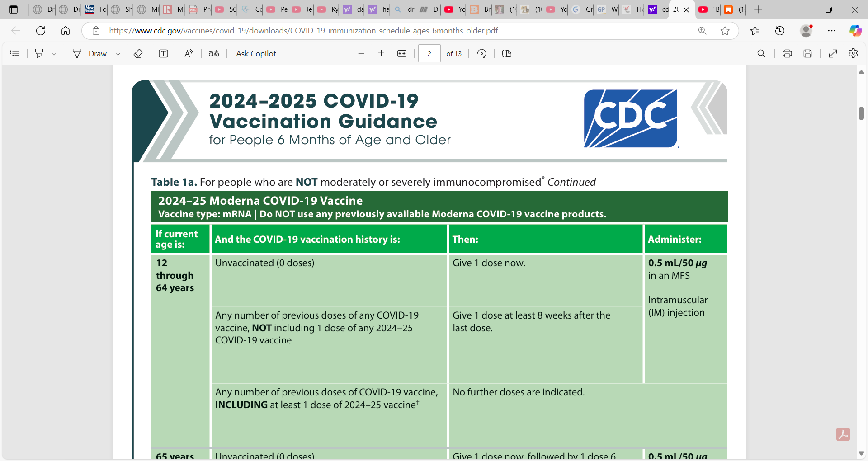Open a new browser tab
This screenshot has width=868, height=461.
(758, 9)
